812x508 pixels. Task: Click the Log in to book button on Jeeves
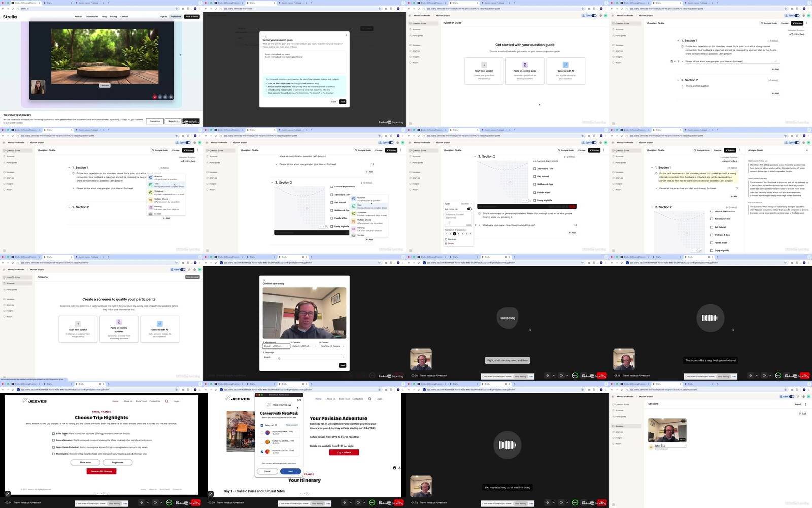(344, 452)
